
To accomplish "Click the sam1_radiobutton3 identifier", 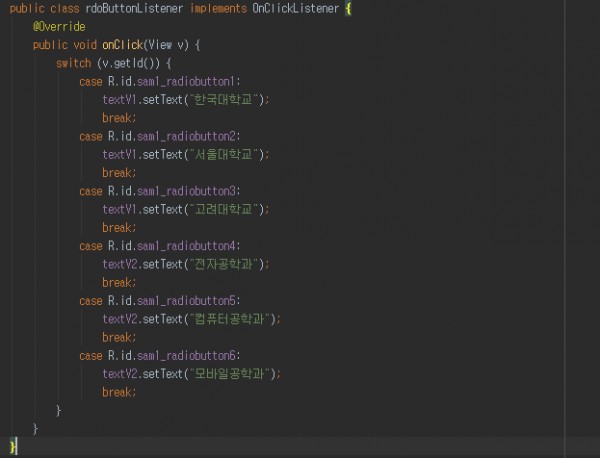I will pyautogui.click(x=186, y=191).
